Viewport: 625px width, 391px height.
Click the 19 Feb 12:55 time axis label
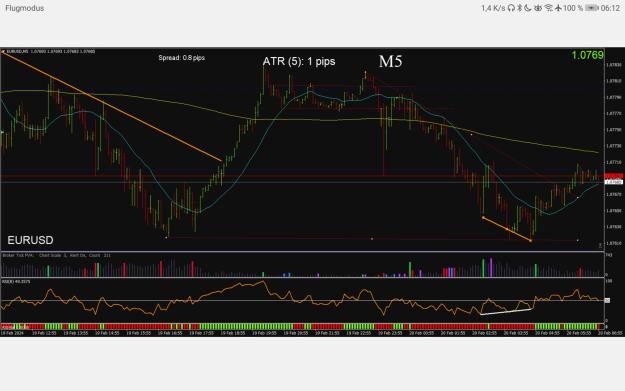coord(44,333)
